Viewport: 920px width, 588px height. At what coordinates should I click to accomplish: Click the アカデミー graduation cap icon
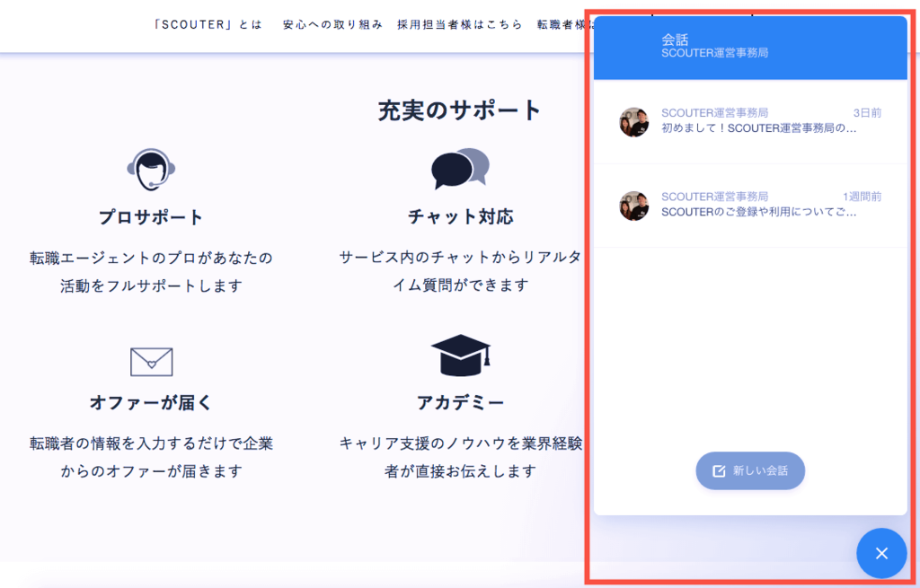tap(461, 355)
